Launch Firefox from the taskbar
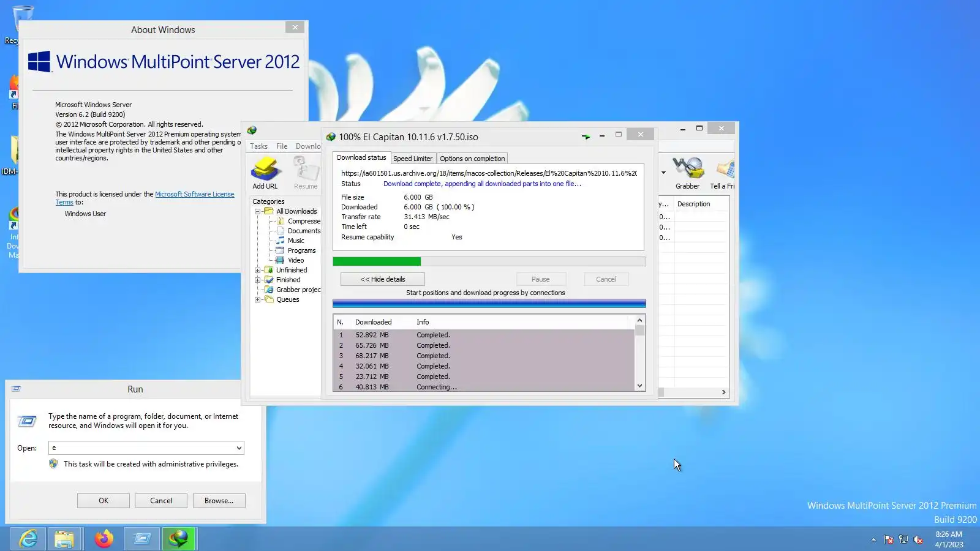980x551 pixels. 104,539
